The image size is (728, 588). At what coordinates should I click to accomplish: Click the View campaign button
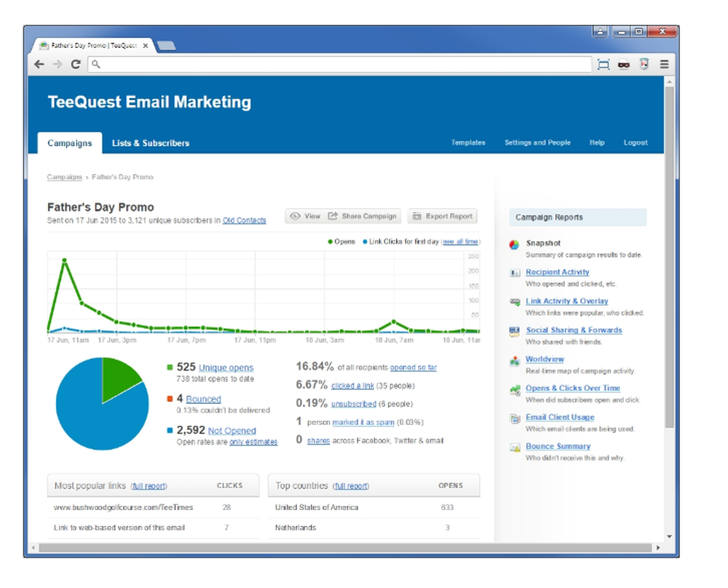[305, 216]
